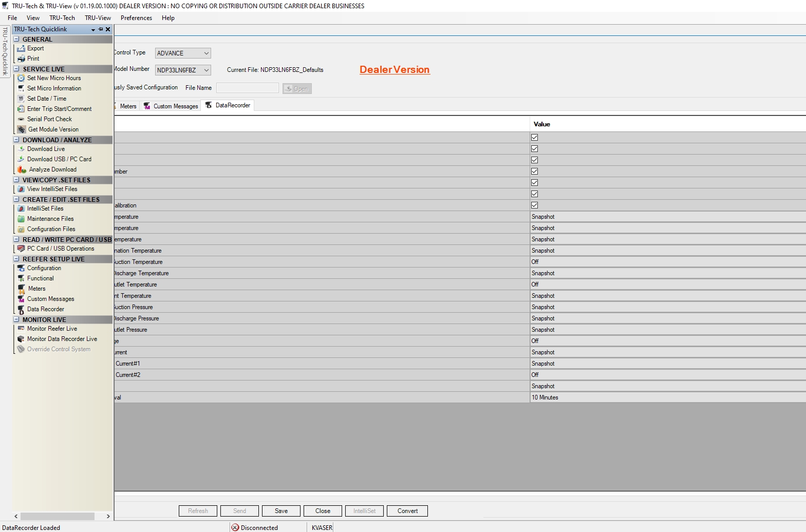
Task: Close the TRU-Tech Quicklink panel
Action: coord(108,29)
